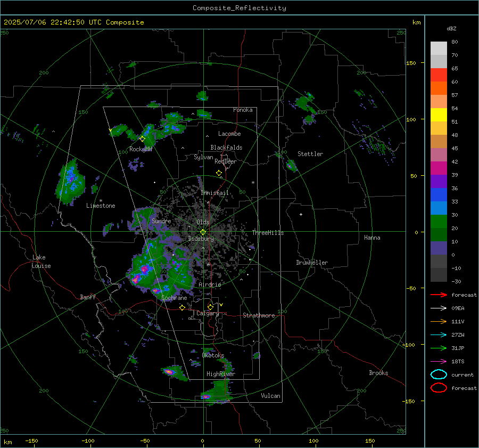Click the Innisfail city label
The width and height of the screenshot is (479, 448).
pos(215,193)
